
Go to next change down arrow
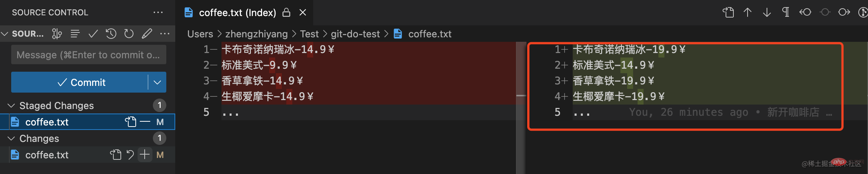pos(767,12)
